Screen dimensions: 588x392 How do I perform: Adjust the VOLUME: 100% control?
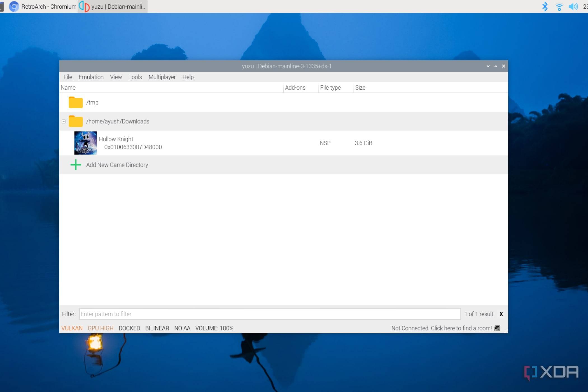click(214, 328)
